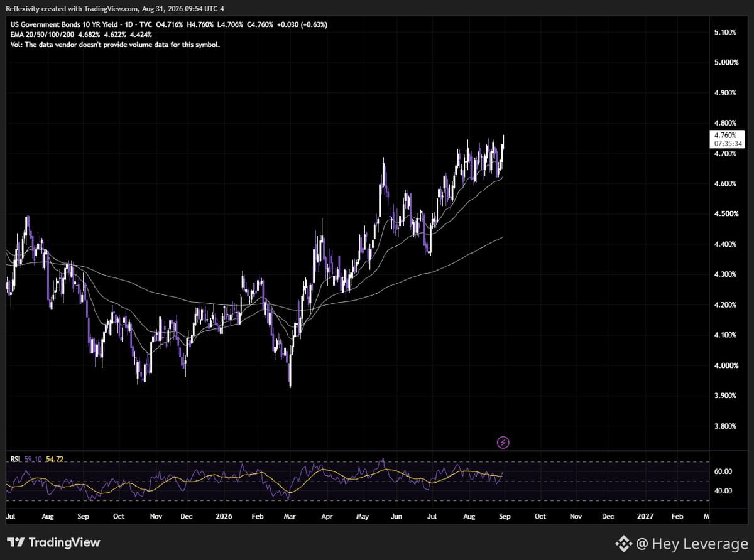This screenshot has width=754, height=560.
Task: Select the 2027 year marker on time axis
Action: 645,515
